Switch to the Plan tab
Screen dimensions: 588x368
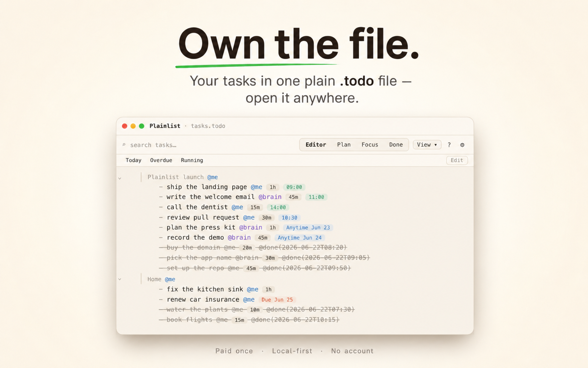tap(344, 145)
